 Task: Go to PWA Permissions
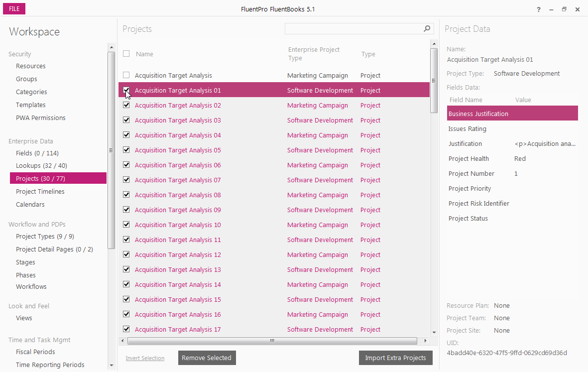(40, 118)
